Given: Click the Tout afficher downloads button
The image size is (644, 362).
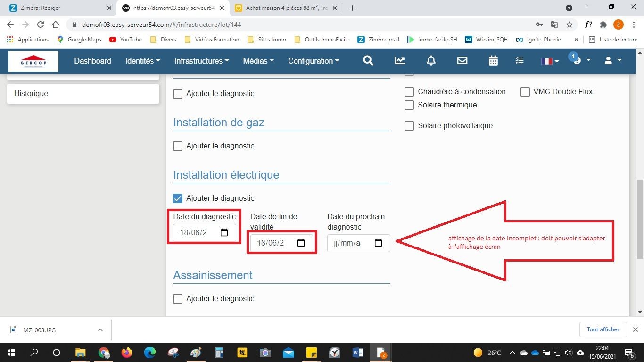Looking at the screenshot, I should coord(603,329).
